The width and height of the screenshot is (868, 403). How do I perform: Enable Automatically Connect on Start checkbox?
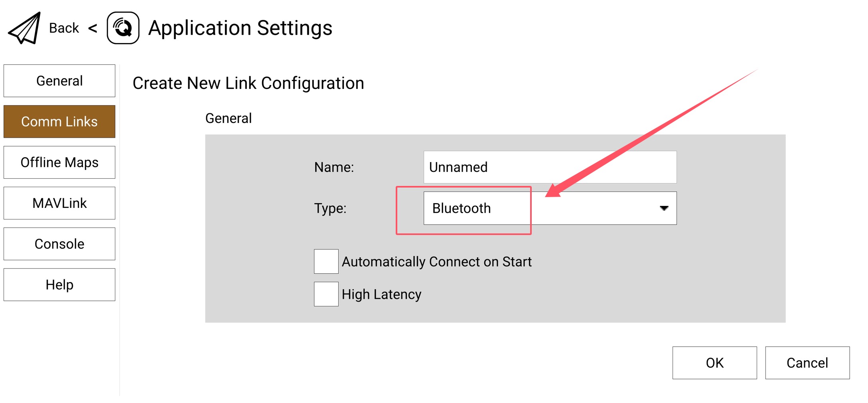(x=326, y=261)
